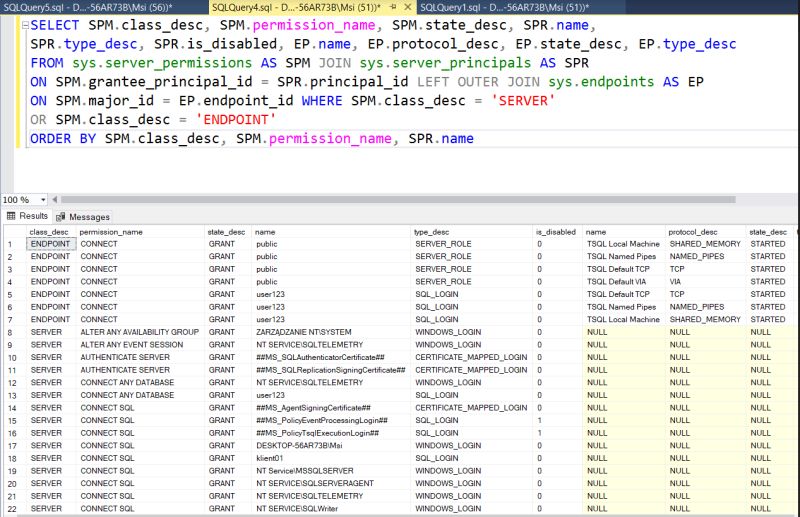The width and height of the screenshot is (800, 517).
Task: Click the 'ENDPOINT' string in the query
Action: pos(236,119)
